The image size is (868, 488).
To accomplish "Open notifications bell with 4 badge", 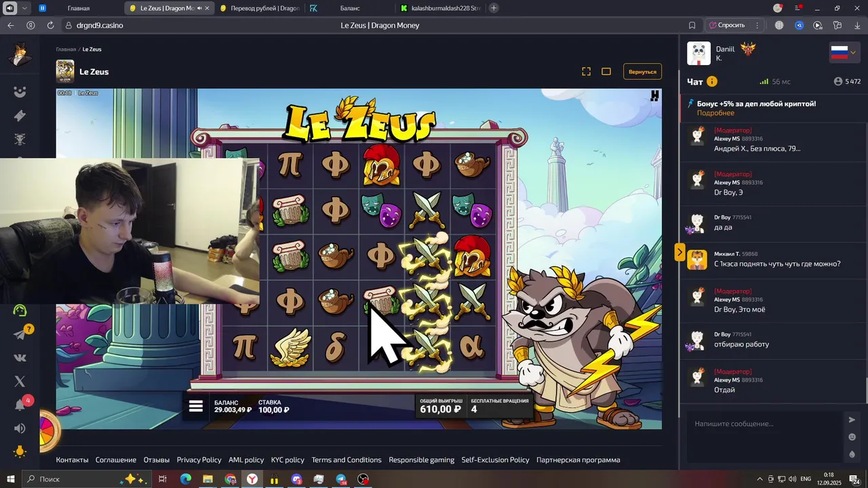I will 20,405.
